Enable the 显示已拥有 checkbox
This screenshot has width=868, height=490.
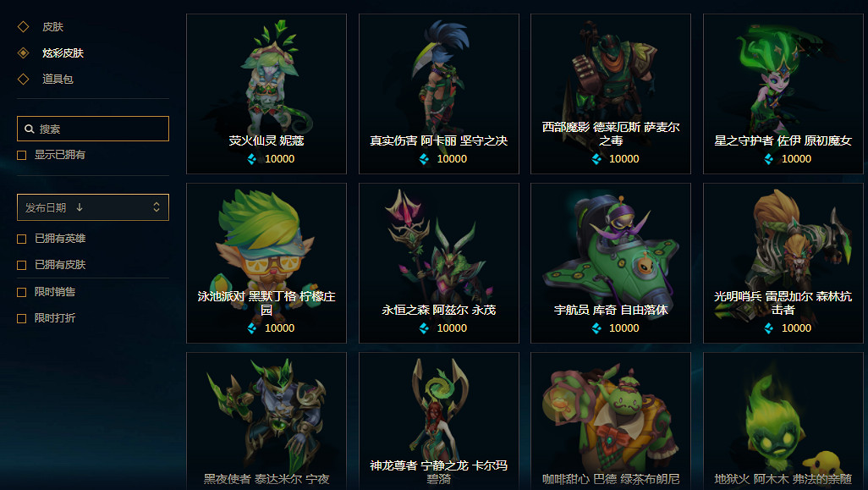[x=22, y=155]
